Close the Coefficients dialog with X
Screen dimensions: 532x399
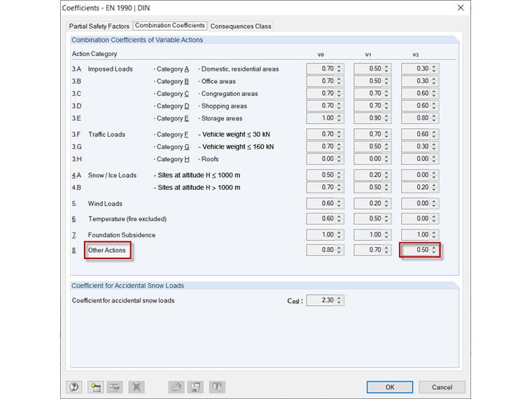(461, 8)
